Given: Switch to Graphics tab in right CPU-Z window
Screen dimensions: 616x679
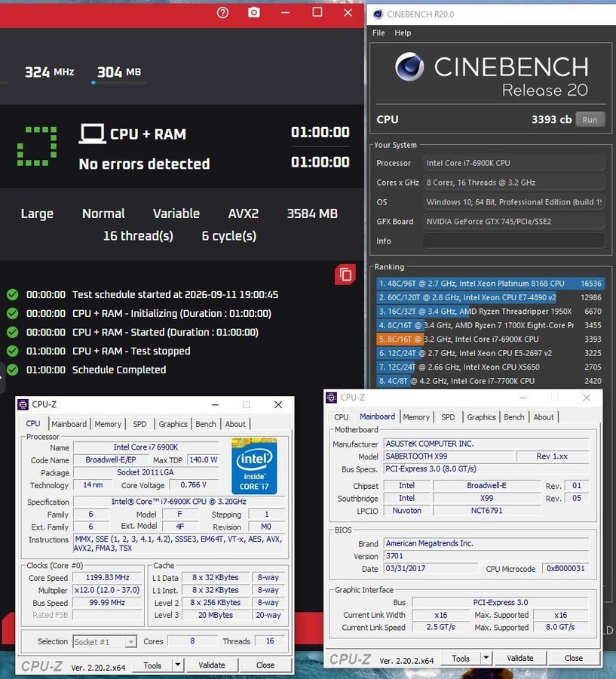Looking at the screenshot, I should click(481, 417).
